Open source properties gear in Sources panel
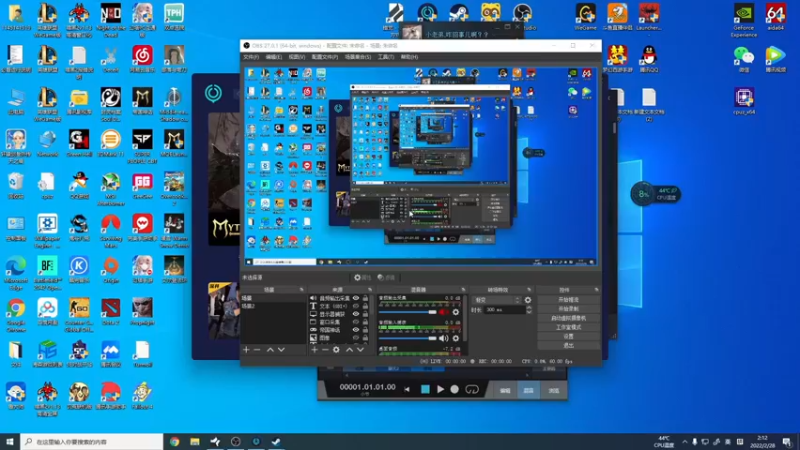 coord(336,350)
